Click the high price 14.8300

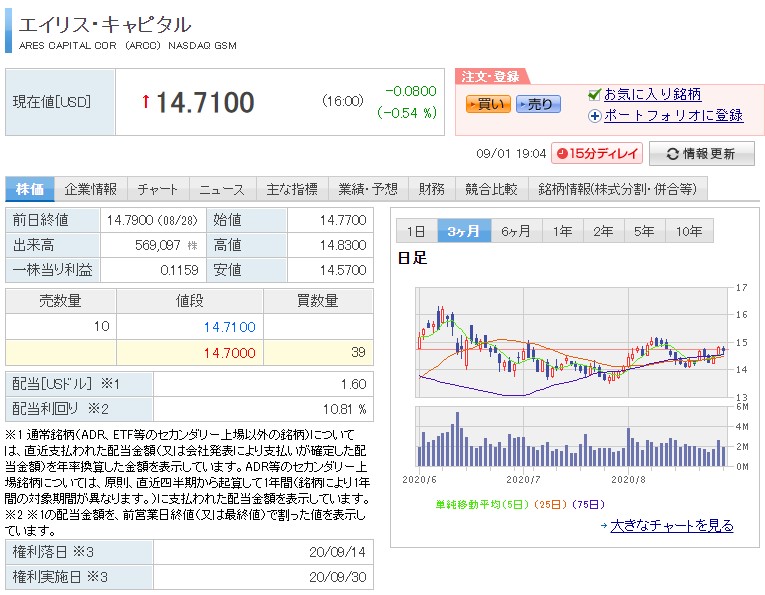click(x=343, y=245)
